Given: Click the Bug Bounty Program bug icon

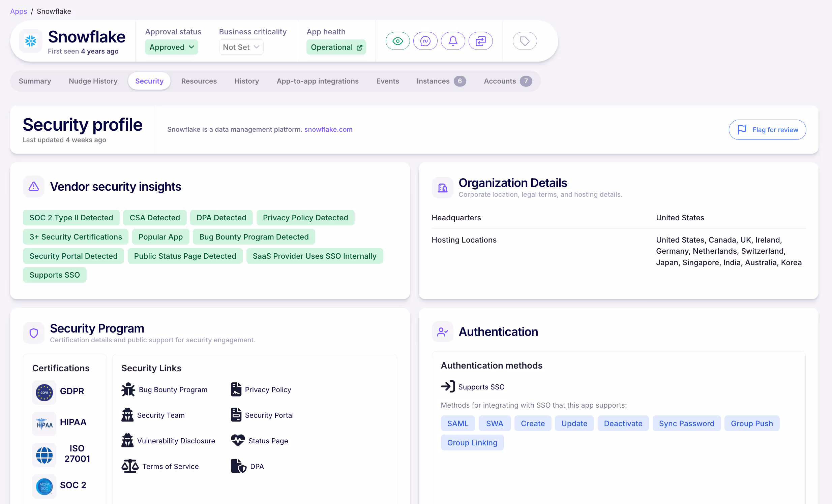Looking at the screenshot, I should [128, 390].
